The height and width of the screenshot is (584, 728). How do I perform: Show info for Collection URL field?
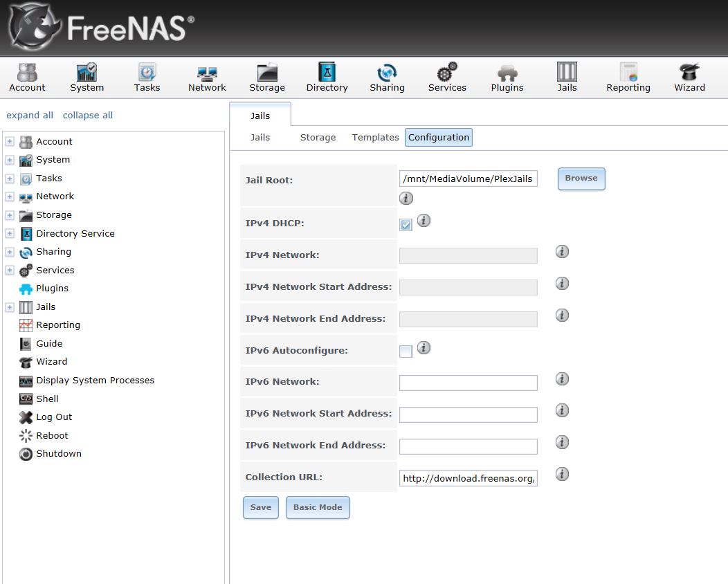[x=562, y=474]
